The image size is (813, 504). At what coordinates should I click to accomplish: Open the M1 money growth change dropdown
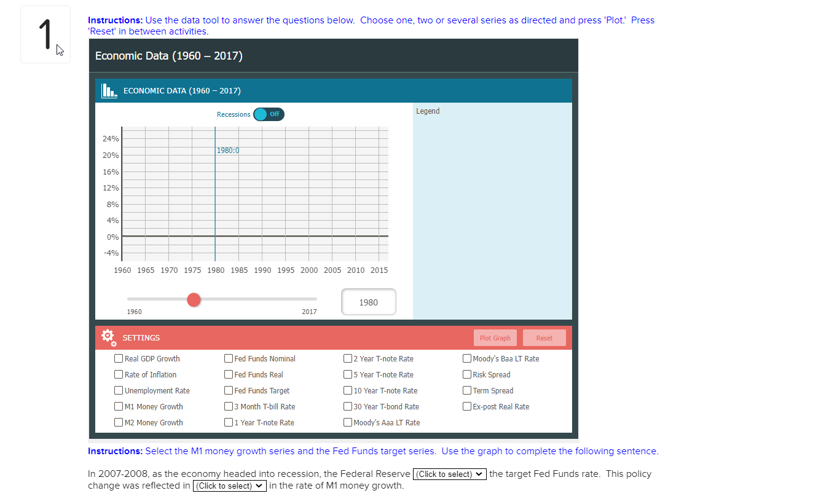(x=229, y=486)
